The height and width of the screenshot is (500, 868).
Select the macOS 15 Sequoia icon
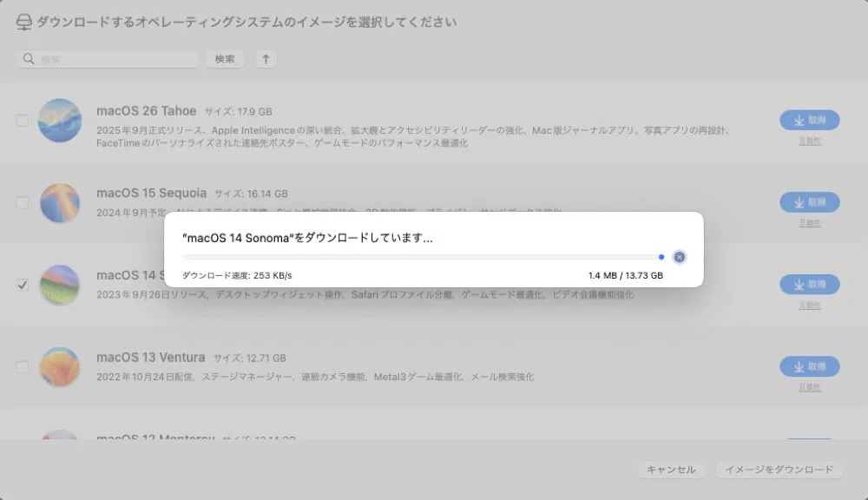59,202
